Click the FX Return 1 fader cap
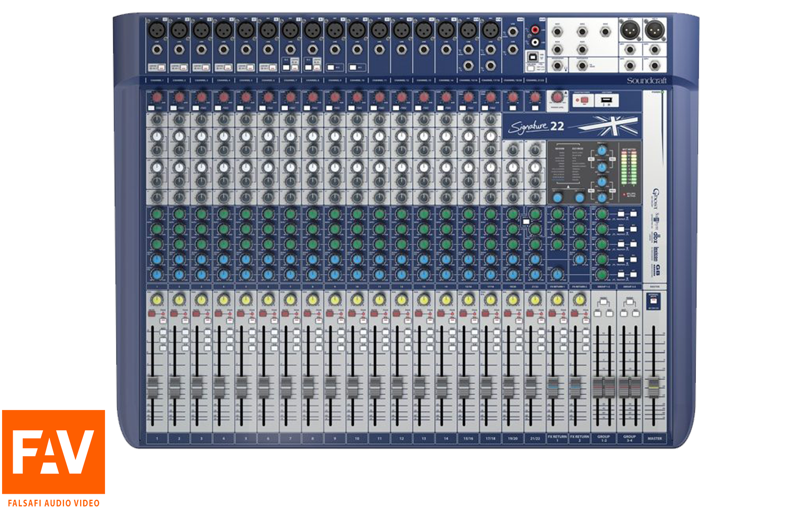Screen dimensions: 812x508 (x=553, y=388)
